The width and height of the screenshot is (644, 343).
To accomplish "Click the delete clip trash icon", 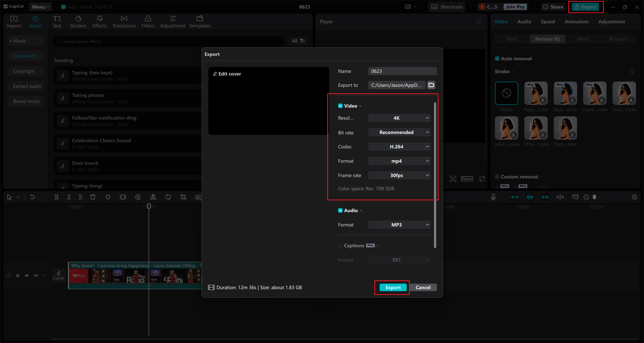I will (93, 197).
